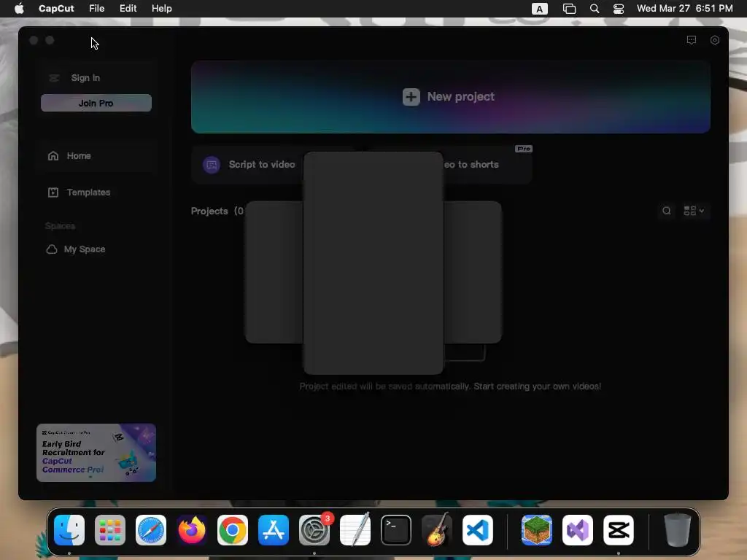The width and height of the screenshot is (747, 560).
Task: Open the project view layout dropdown
Action: [694, 211]
